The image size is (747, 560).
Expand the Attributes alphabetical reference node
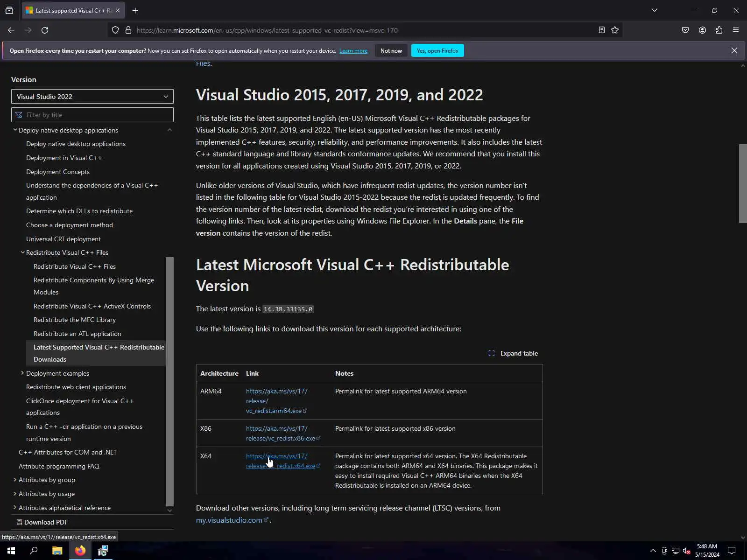click(15, 508)
